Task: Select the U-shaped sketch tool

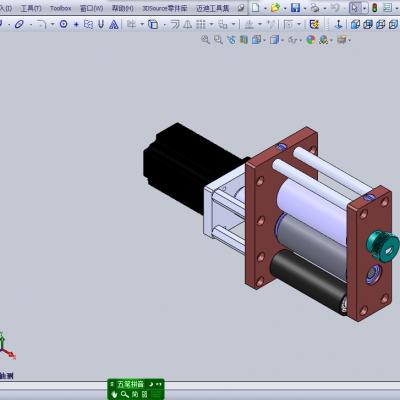Action: [x=101, y=24]
